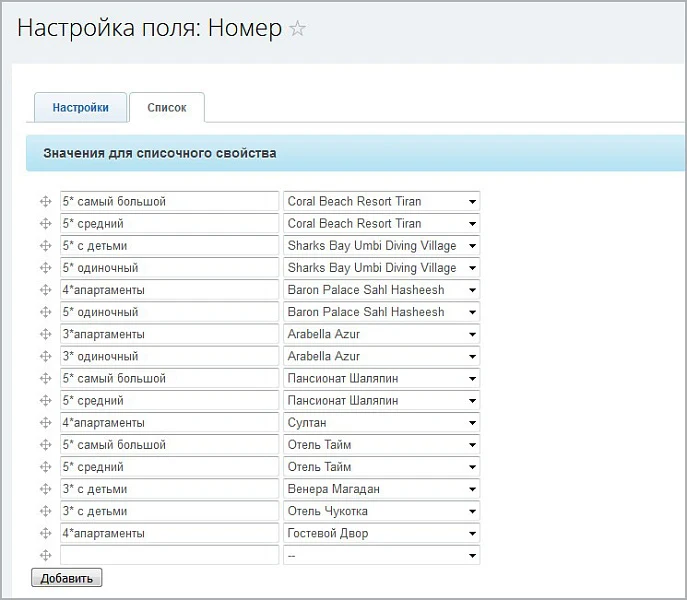Edit '4*апартаменты' field beside Гостевой Двор
The image size is (687, 600).
pyautogui.click(x=170, y=533)
